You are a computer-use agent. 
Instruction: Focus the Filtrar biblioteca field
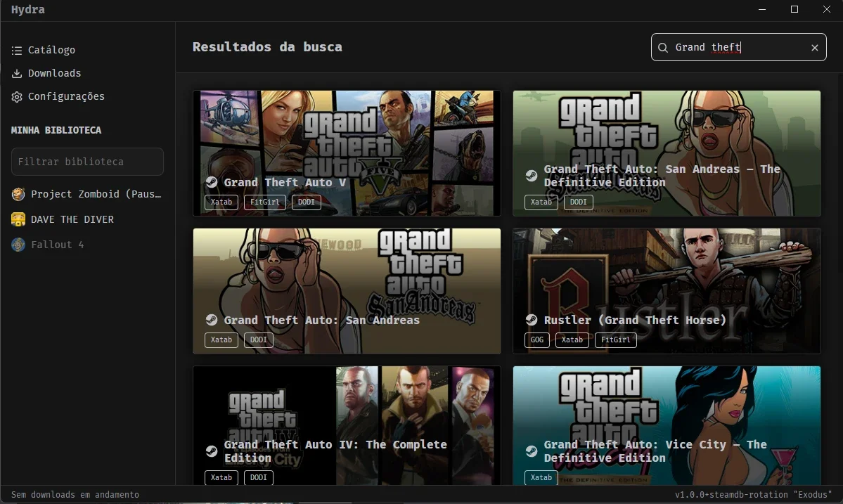(87, 162)
